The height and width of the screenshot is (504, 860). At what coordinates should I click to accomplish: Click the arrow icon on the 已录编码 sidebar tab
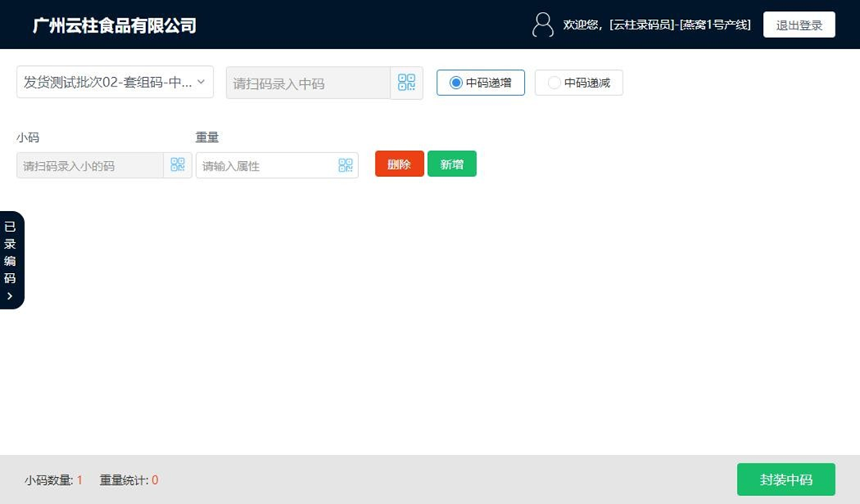(x=11, y=296)
